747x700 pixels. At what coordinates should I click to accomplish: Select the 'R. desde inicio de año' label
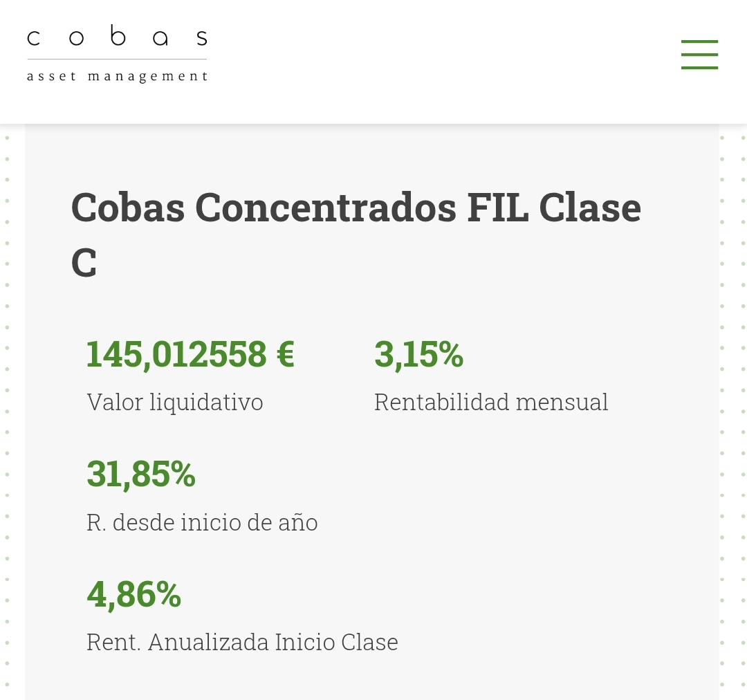202,522
